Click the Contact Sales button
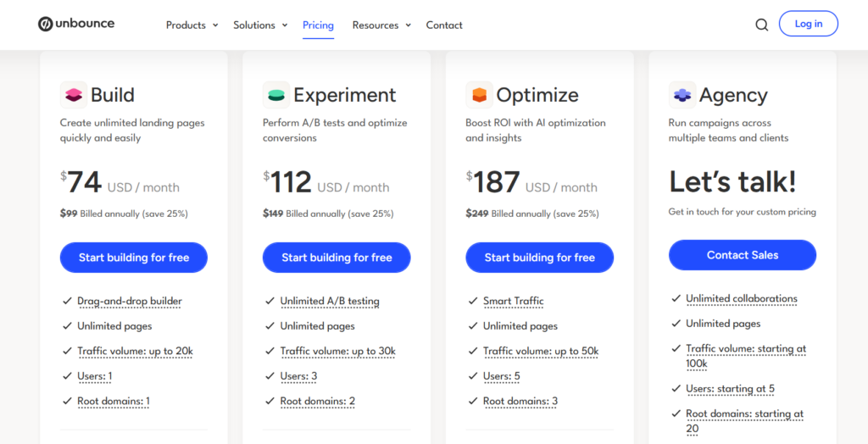This screenshot has height=444, width=868. (743, 255)
